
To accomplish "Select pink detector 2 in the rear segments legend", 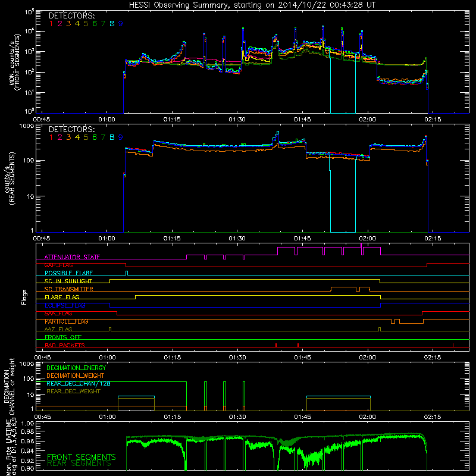I will (x=60, y=137).
